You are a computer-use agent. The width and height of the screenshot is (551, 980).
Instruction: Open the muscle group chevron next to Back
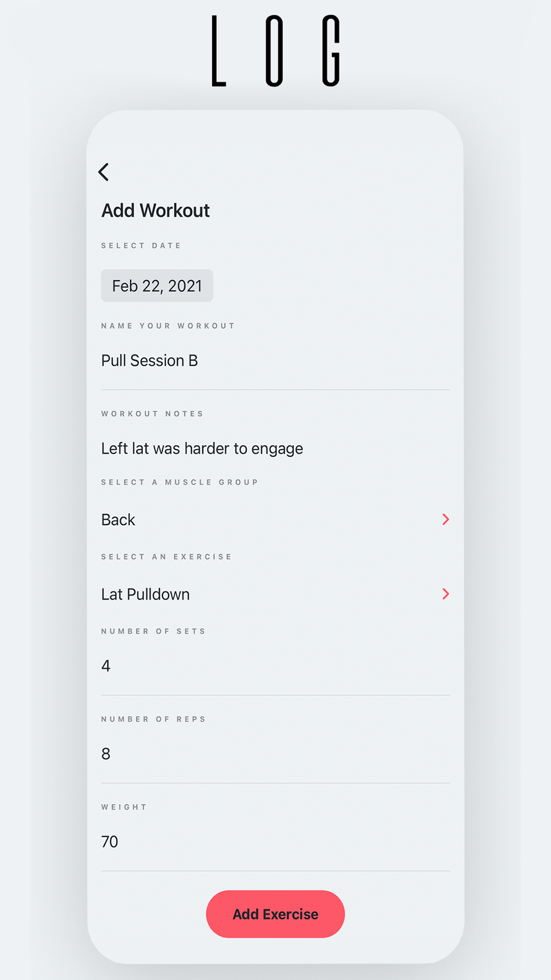click(446, 519)
